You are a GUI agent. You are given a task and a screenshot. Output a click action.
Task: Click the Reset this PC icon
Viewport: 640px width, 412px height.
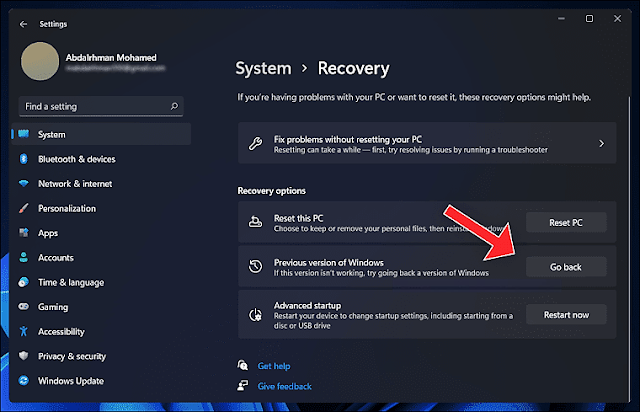pos(256,222)
